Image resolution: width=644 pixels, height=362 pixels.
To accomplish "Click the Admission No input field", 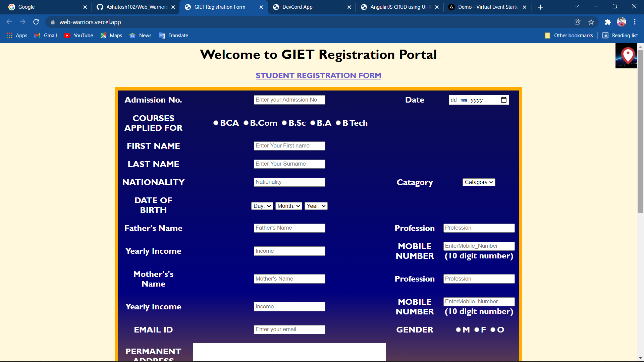I will (289, 100).
